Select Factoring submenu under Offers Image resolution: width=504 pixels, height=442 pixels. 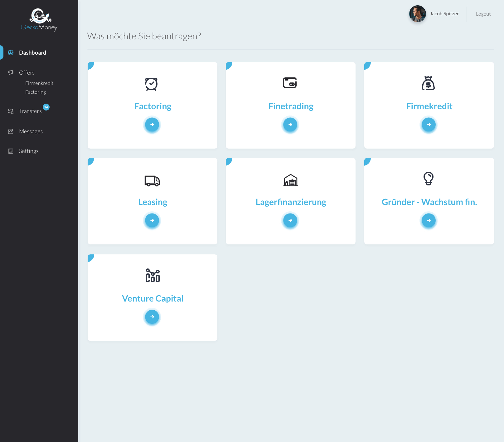pos(36,92)
